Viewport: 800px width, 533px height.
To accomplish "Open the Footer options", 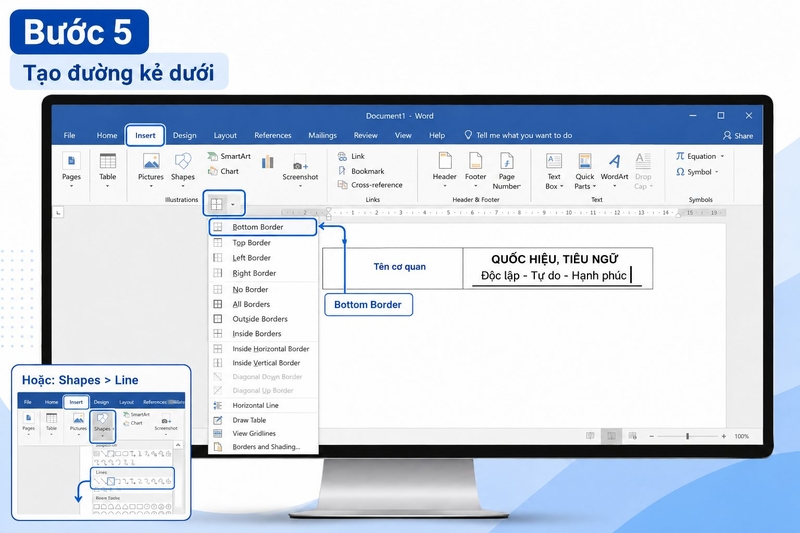I will point(476,167).
